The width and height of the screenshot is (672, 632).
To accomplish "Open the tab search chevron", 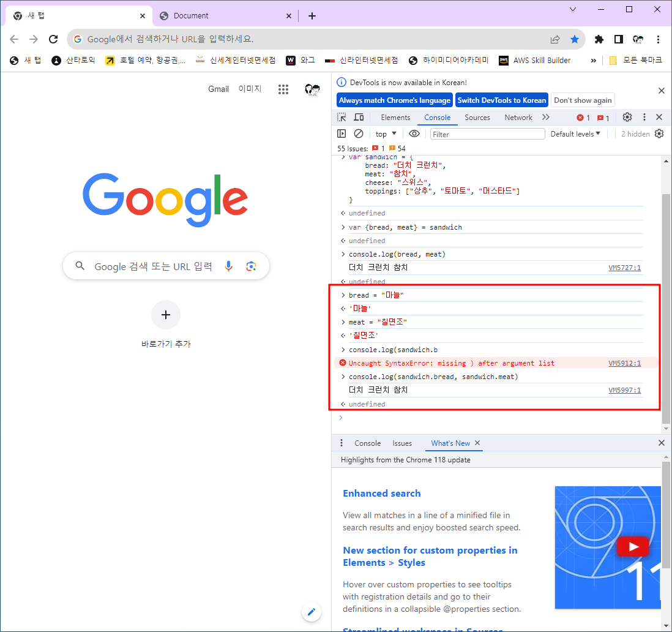I will [573, 9].
